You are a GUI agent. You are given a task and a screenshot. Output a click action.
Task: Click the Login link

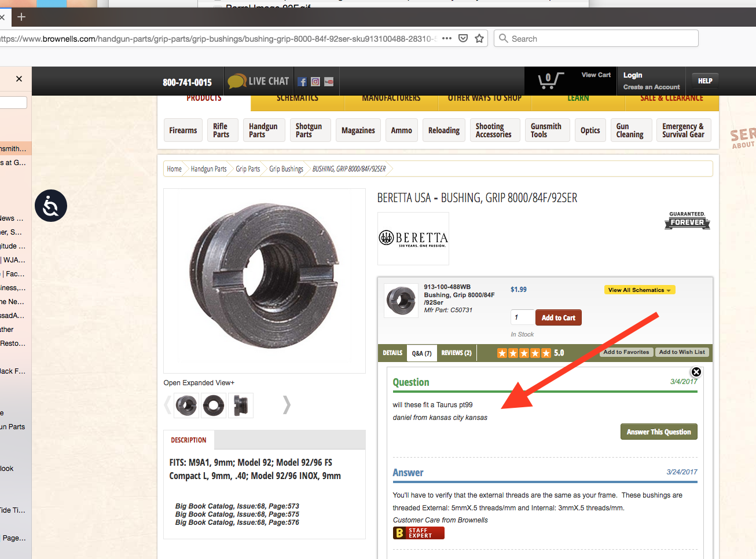click(633, 75)
